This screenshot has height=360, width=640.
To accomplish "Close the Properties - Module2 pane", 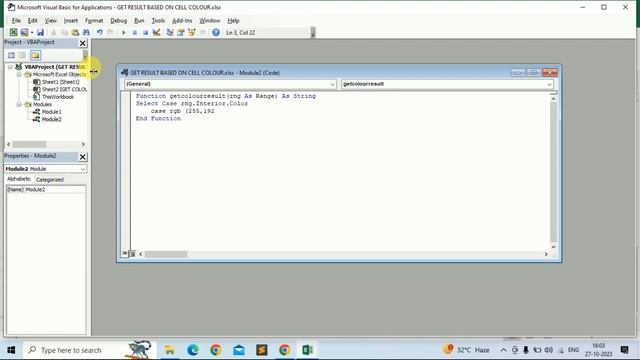I will click(x=82, y=157).
